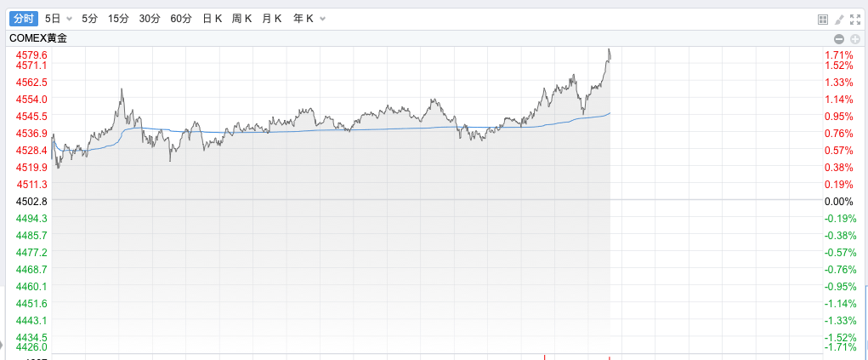This screenshot has height=360, width=868.
Task: Switch to 60分 interval
Action: 181,18
